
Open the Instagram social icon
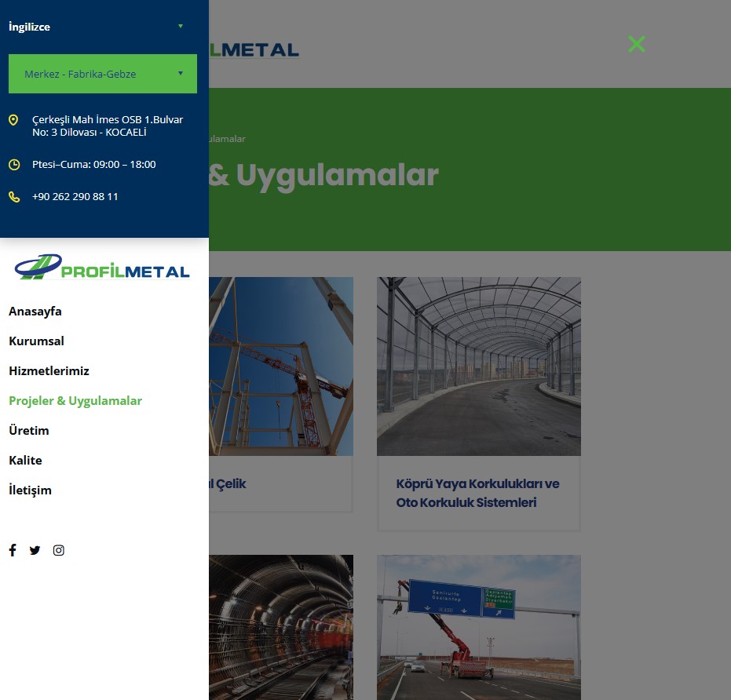pos(59,550)
